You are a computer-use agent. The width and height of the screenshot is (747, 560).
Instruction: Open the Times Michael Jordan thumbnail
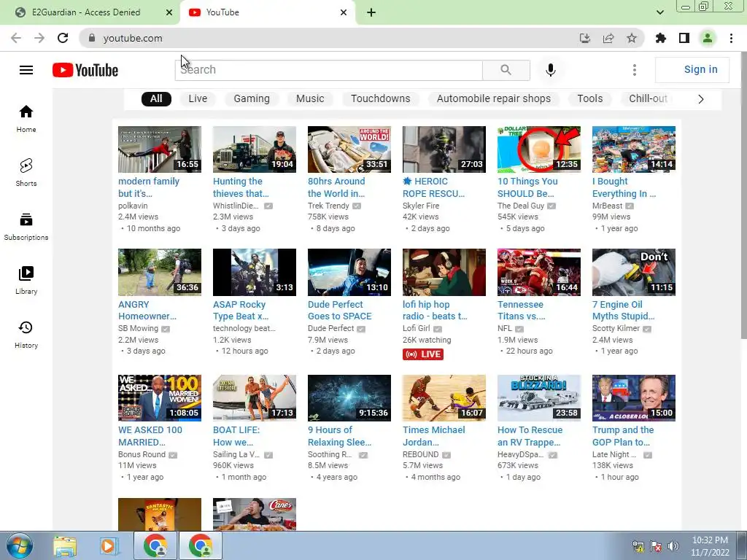(x=444, y=397)
